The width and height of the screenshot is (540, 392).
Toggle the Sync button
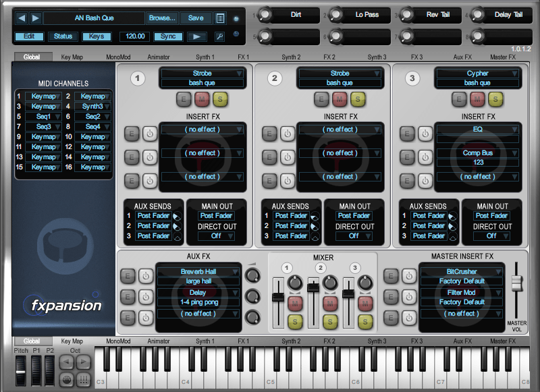click(x=167, y=36)
